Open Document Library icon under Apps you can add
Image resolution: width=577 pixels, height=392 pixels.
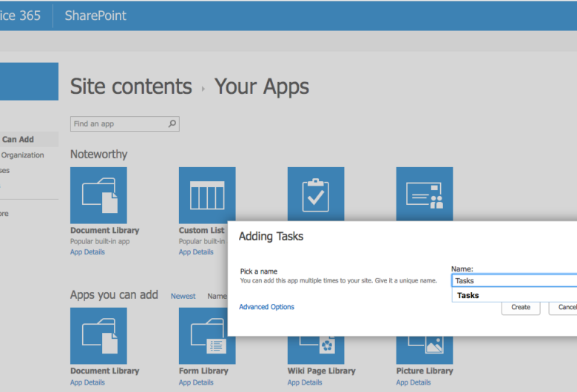(98, 336)
